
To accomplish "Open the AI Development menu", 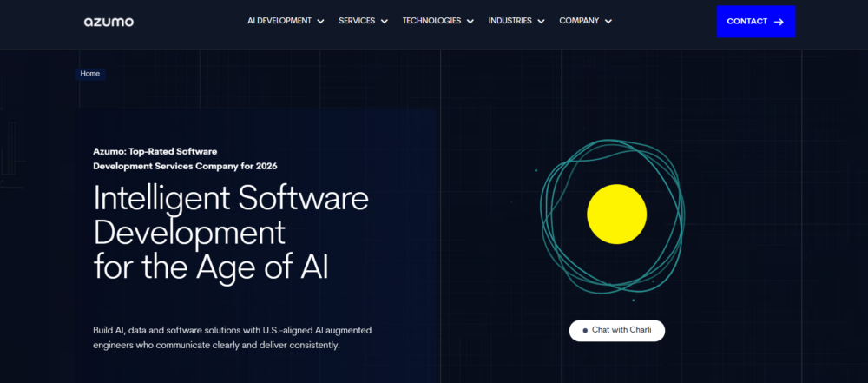I will pos(279,21).
